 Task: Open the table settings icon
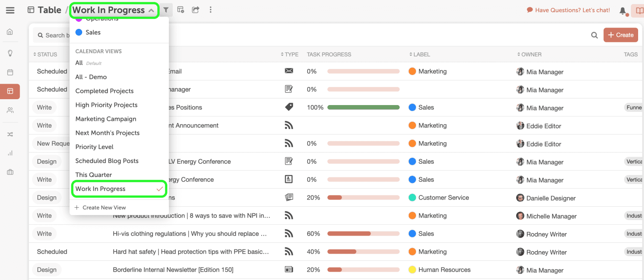point(181,10)
